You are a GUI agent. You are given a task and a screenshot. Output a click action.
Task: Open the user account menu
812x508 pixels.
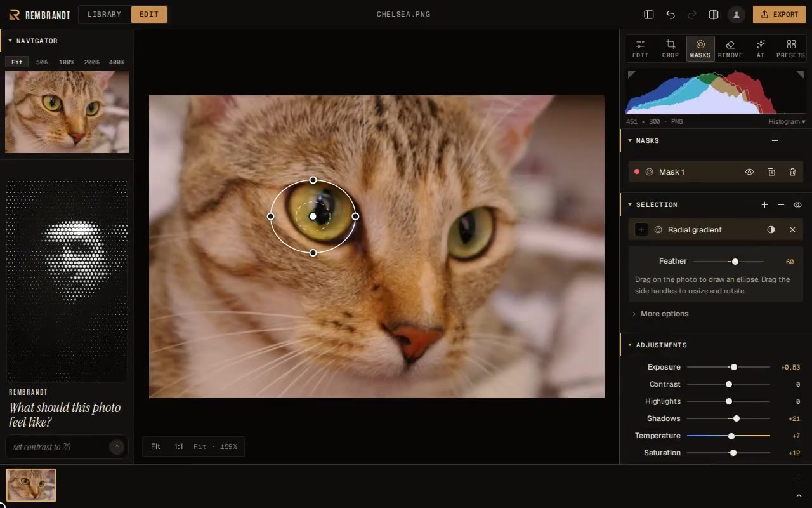pyautogui.click(x=737, y=14)
